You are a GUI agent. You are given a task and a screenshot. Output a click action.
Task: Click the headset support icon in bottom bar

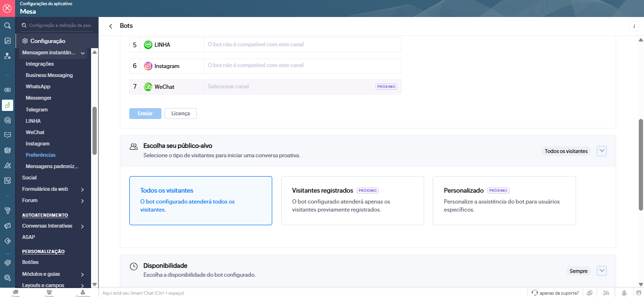535,293
